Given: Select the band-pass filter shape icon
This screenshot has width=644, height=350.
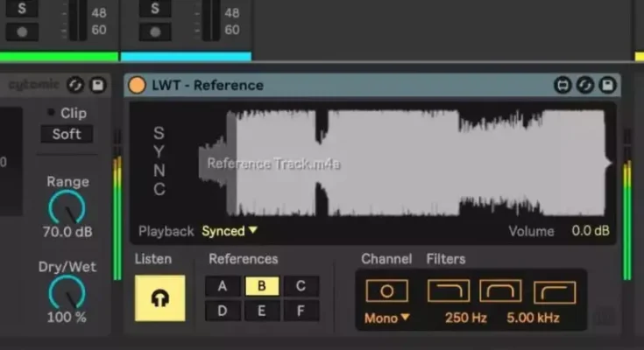Looking at the screenshot, I should (x=500, y=291).
